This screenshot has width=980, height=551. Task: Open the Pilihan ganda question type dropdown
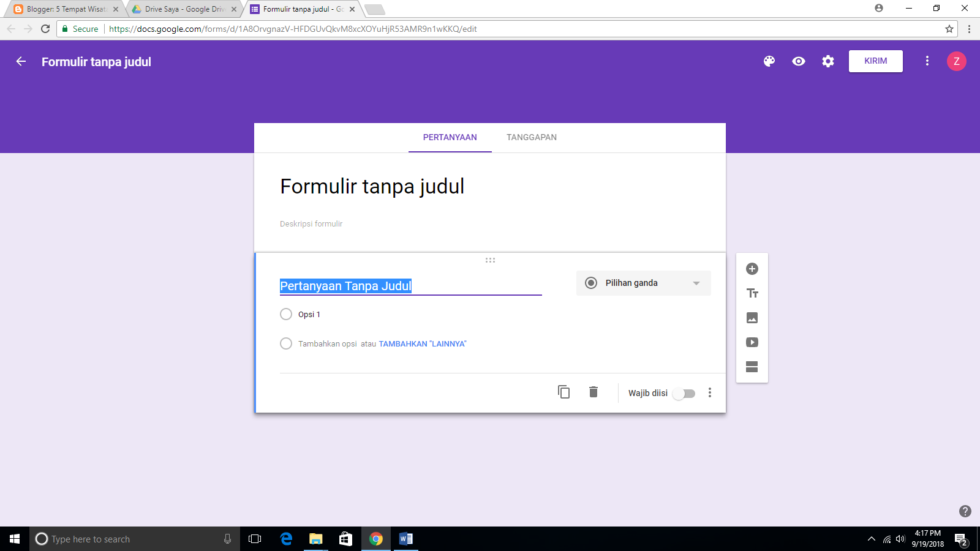point(643,283)
